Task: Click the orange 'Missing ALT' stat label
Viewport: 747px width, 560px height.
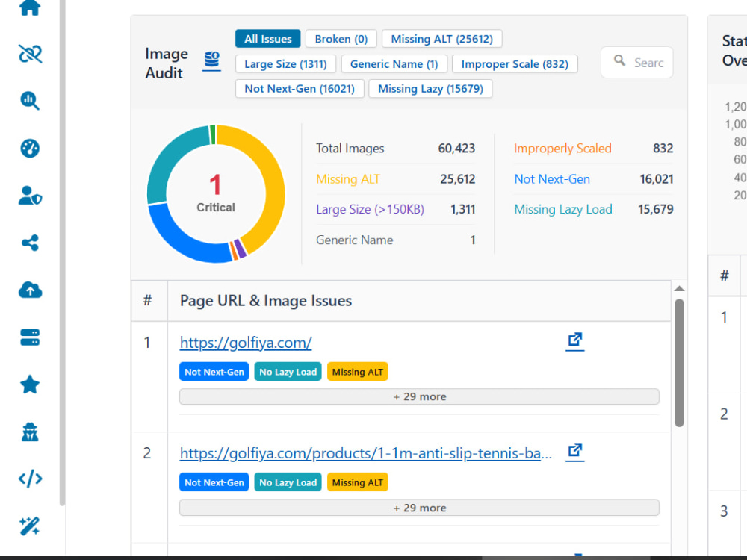Action: click(348, 179)
